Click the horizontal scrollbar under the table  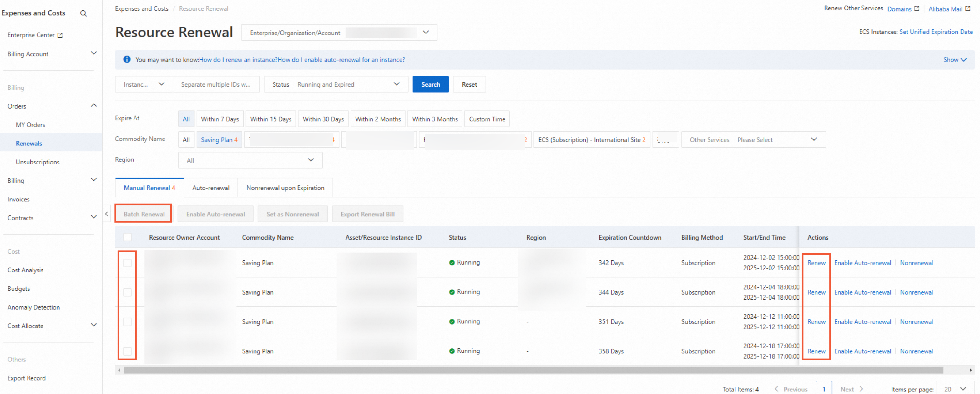click(x=533, y=370)
